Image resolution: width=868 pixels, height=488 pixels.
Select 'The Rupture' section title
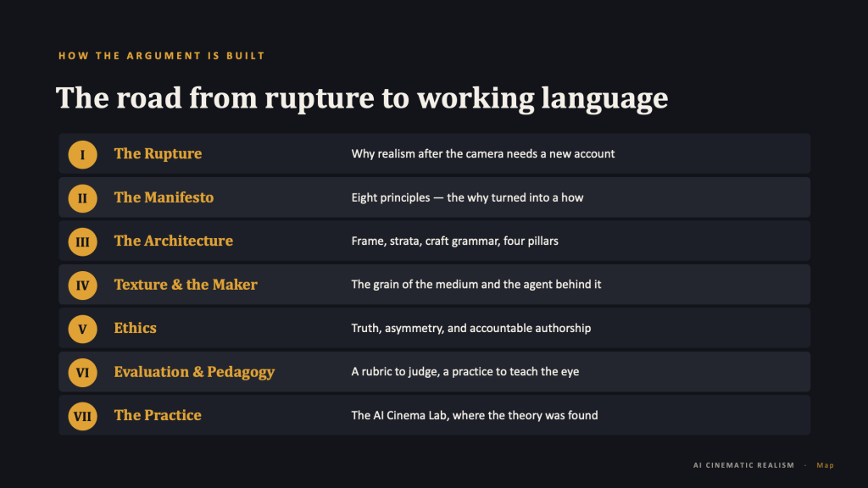(158, 153)
